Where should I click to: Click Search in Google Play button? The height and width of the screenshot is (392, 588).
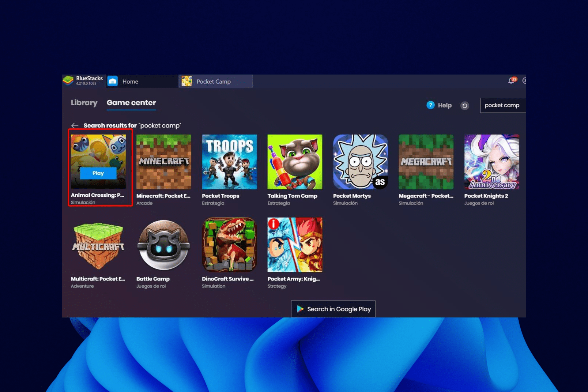point(333,309)
